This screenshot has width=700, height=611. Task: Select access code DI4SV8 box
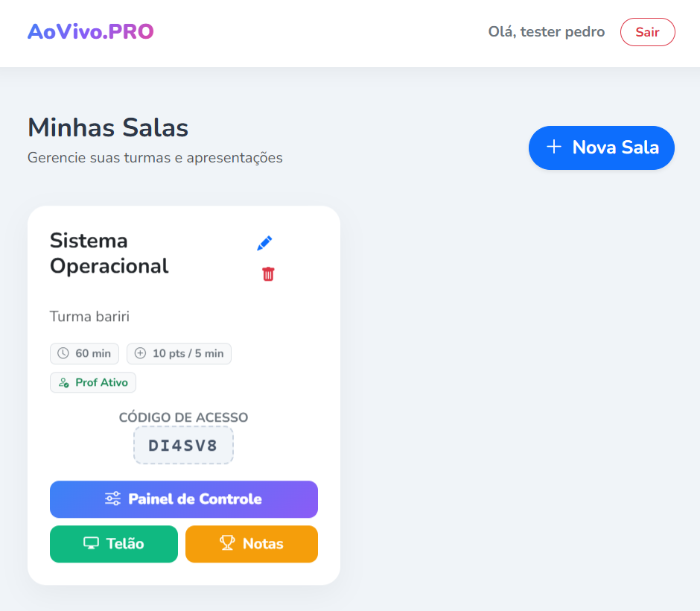183,446
